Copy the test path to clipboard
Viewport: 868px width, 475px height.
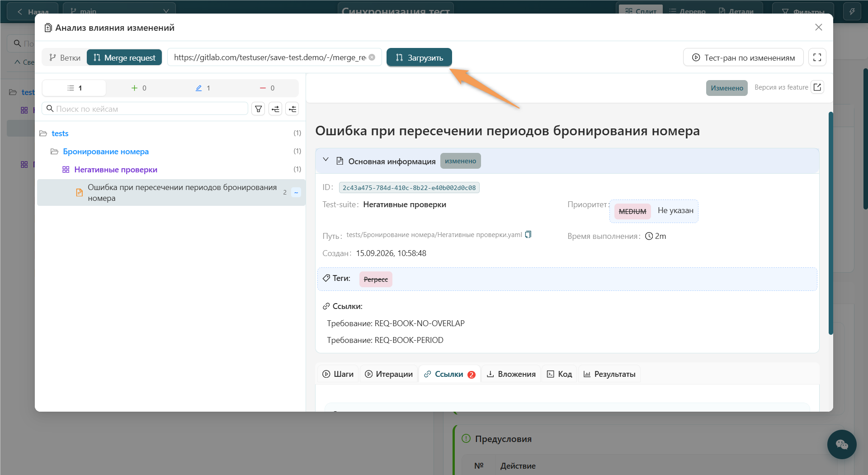click(528, 235)
